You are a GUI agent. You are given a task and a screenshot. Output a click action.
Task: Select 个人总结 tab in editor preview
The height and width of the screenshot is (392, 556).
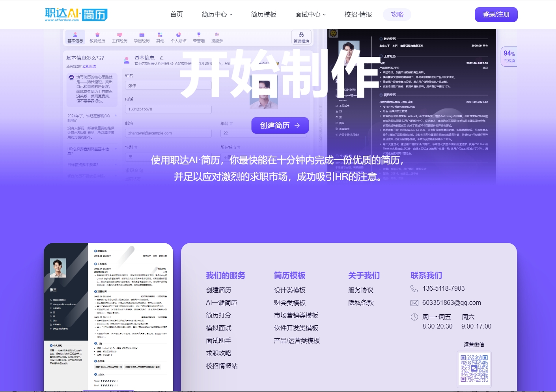coord(179,37)
